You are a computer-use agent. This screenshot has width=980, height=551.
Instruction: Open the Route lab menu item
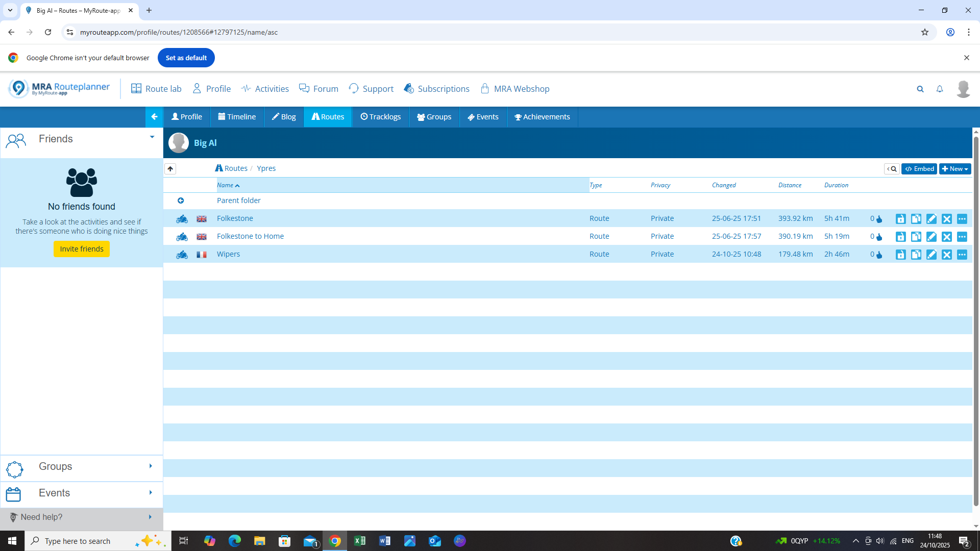coord(156,89)
